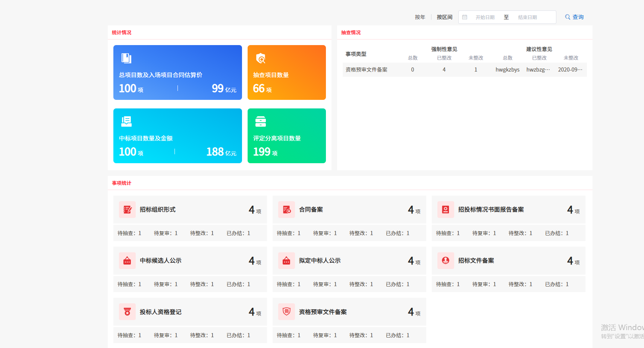Click the archive drawer icon in 评定分离项目数量 card
This screenshot has height=348, width=644.
(x=261, y=121)
